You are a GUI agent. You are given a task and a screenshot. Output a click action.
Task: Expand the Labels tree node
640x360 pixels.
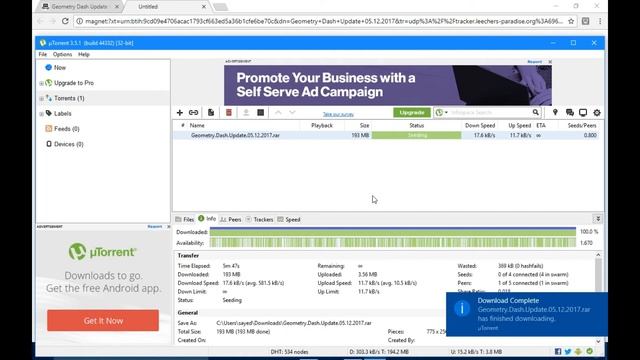[x=41, y=114]
